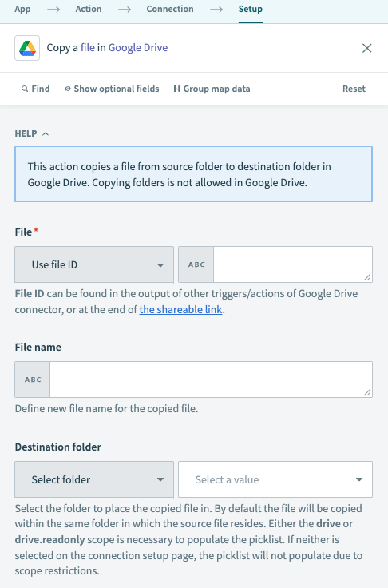Viewport: 388px width, 588px height.
Task: Click the 'Destination folder' label
Action: pyautogui.click(x=58, y=447)
